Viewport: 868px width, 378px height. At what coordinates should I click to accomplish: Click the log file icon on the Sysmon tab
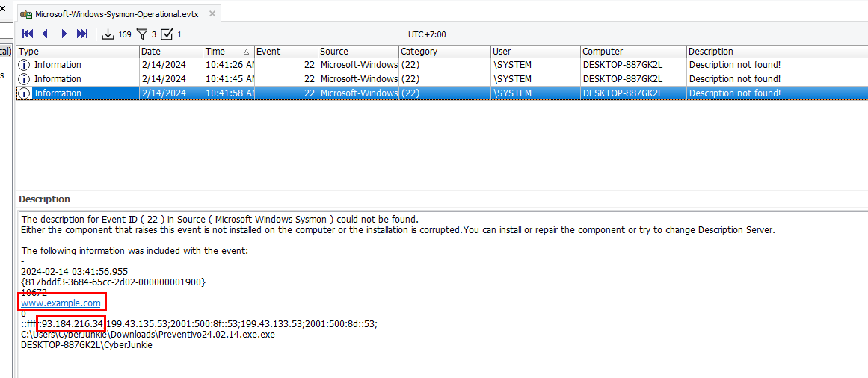pyautogui.click(x=26, y=14)
